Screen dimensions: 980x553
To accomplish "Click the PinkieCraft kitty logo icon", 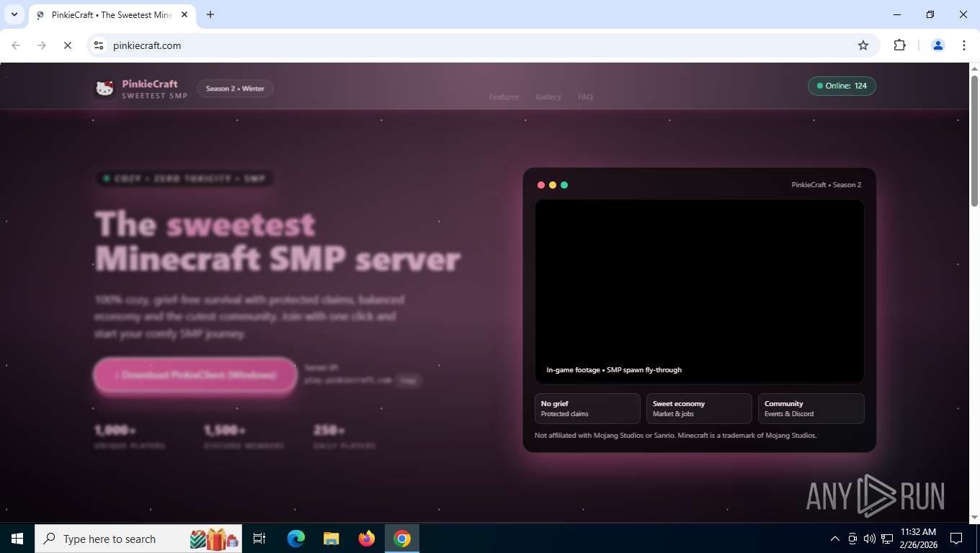I will pos(105,89).
